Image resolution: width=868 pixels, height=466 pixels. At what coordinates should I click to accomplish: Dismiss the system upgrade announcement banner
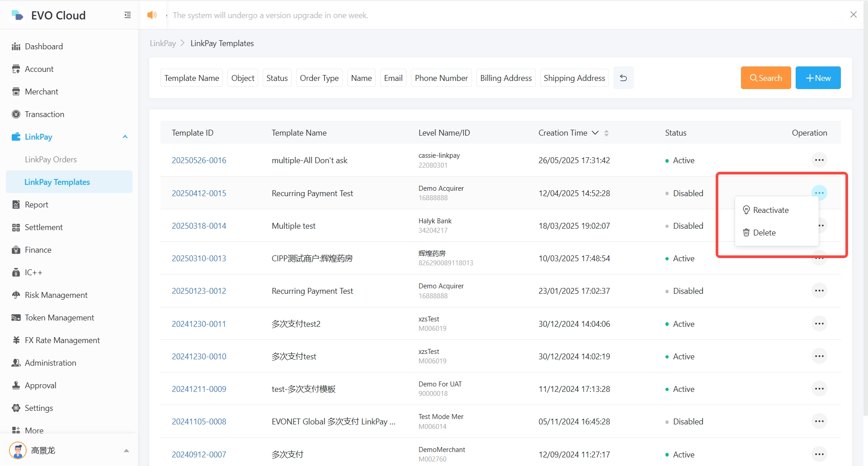[853, 15]
